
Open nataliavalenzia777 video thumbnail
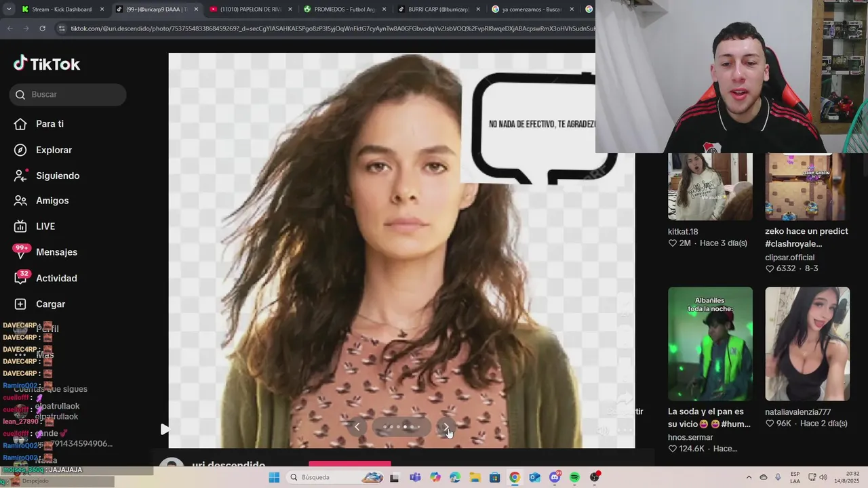click(x=807, y=344)
